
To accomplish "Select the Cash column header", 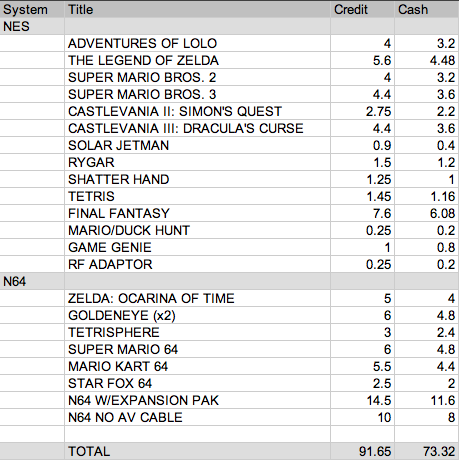I will click(x=427, y=9).
